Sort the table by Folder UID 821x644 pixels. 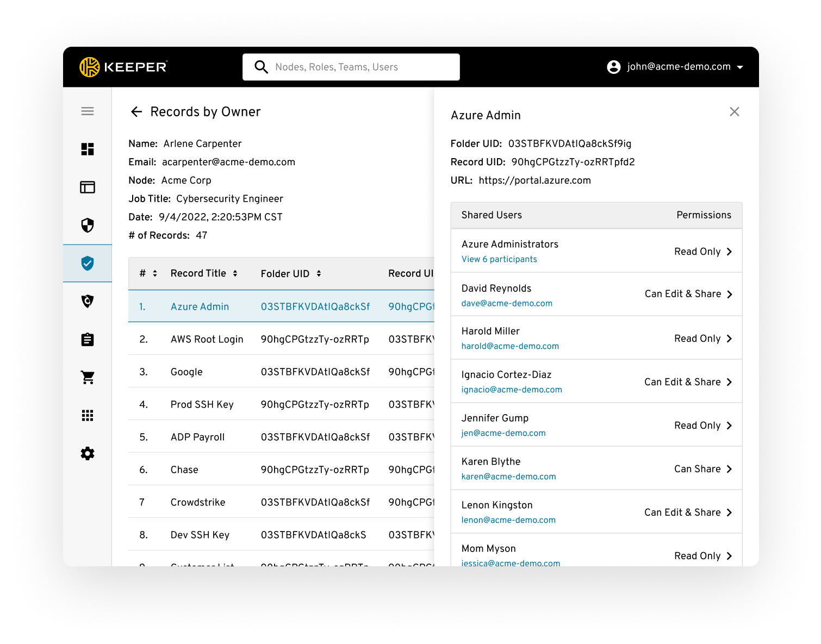pyautogui.click(x=319, y=273)
